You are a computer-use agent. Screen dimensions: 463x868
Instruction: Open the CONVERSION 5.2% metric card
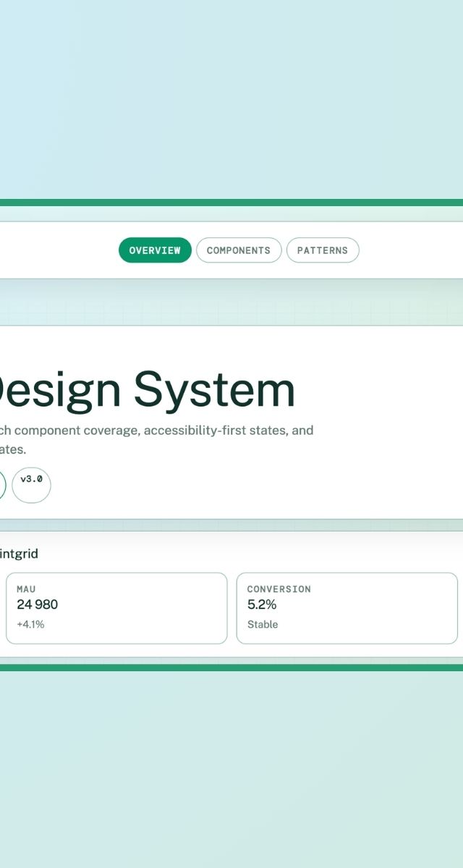[347, 608]
